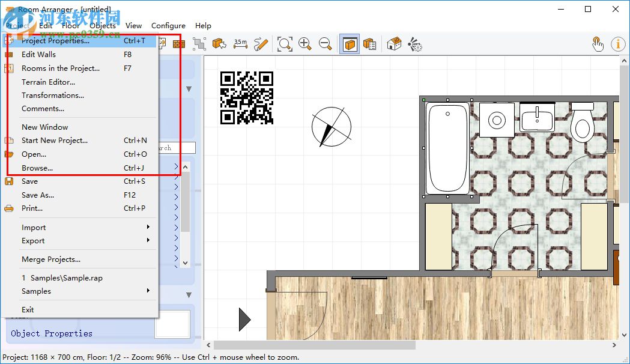
Task: Expand the Import submenu
Action: [x=84, y=227]
